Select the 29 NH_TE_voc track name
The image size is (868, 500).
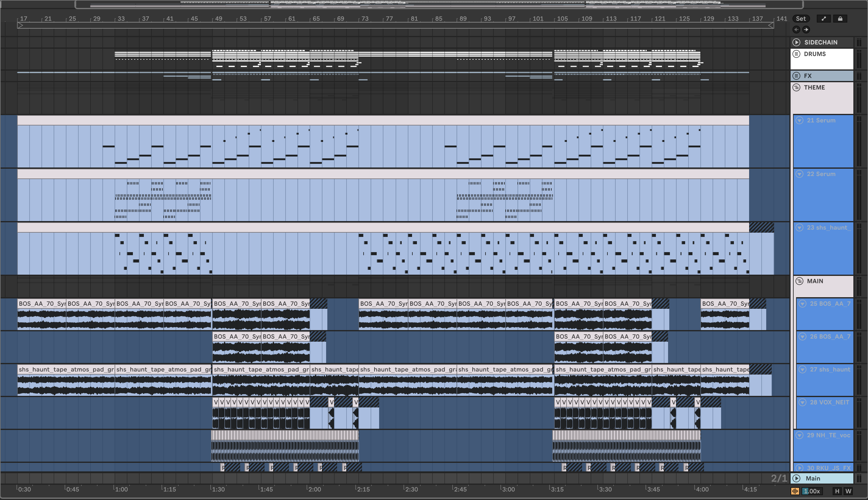828,435
